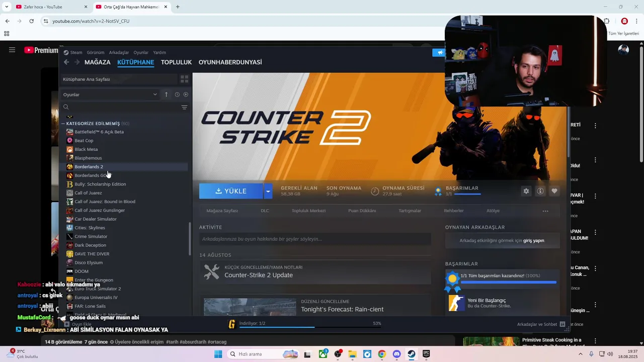The height and width of the screenshot is (362, 644).
Task: Open the Oyunlar library filter dropdown
Action: click(110, 95)
